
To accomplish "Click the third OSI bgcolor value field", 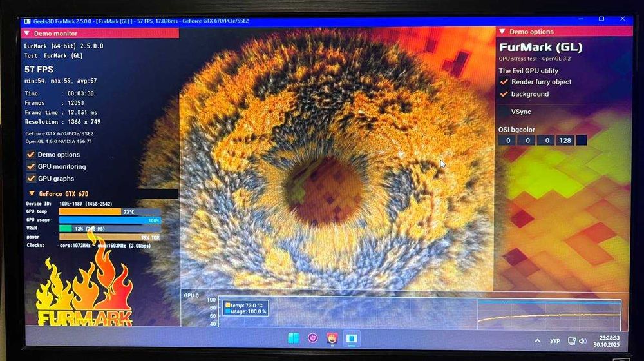I will pos(546,140).
